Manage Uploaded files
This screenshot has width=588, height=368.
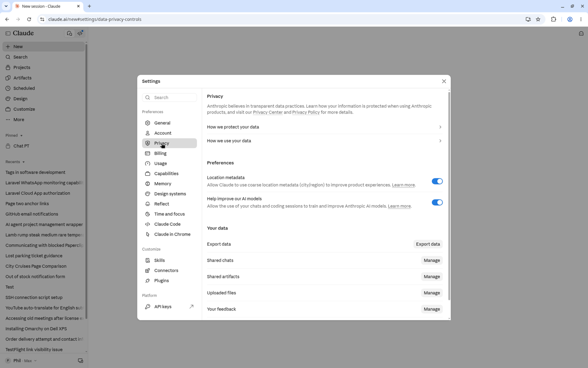click(x=432, y=293)
